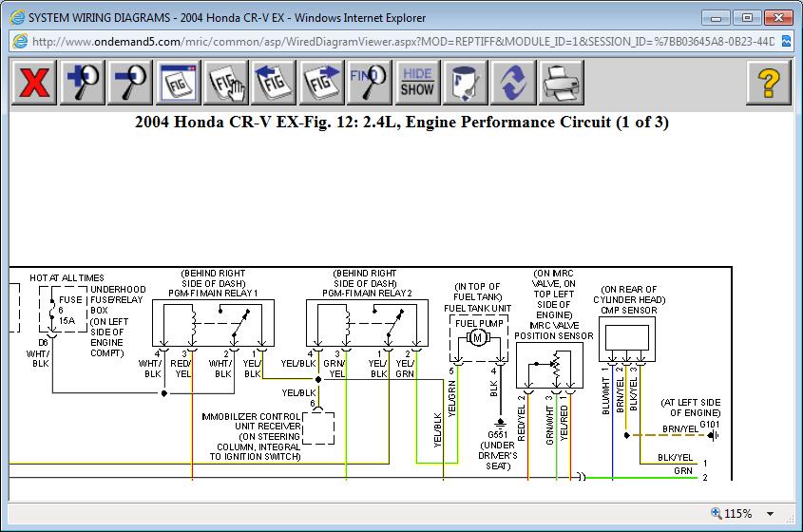
Task: Toggle the HIDE/SHOW wires button
Action: 416,83
